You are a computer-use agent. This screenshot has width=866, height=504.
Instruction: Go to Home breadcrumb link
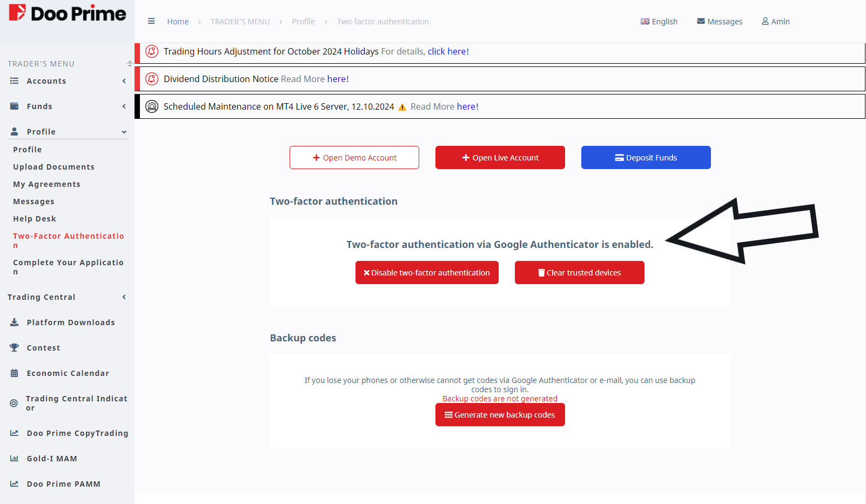point(178,22)
